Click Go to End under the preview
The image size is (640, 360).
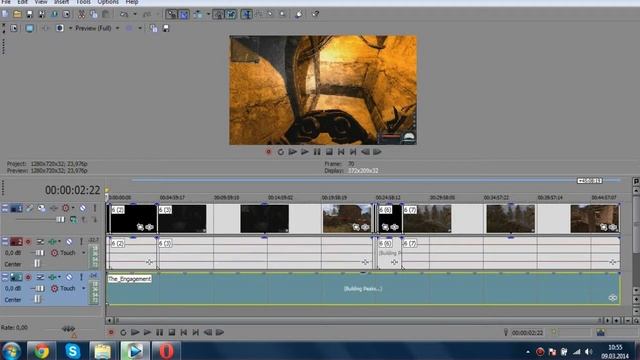coord(353,152)
